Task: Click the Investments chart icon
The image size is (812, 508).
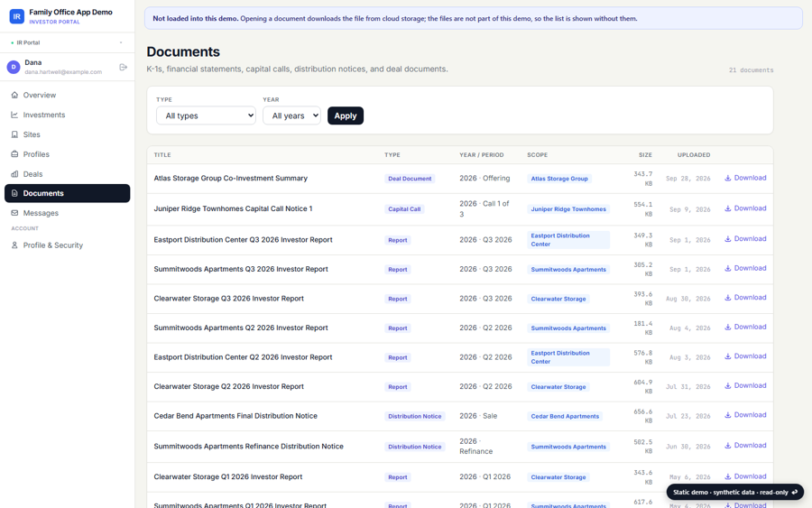Action: tap(14, 115)
